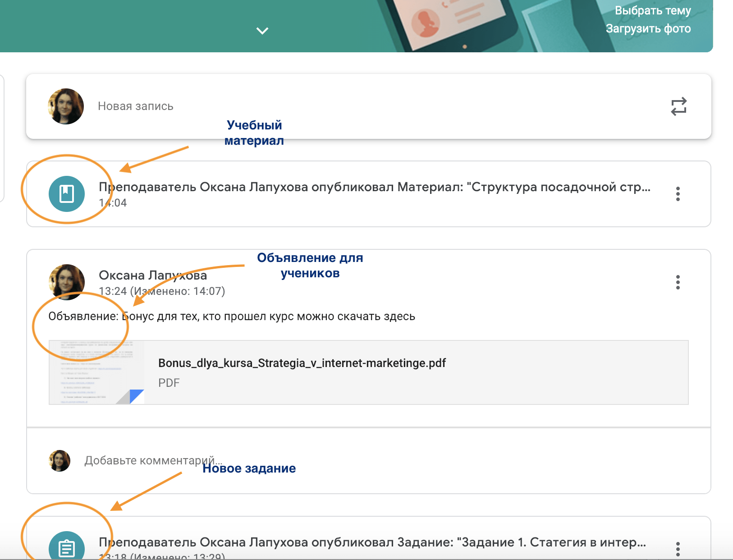Open the Bonus_dlya_kursa_Strategia PDF file name
This screenshot has width=733, height=560.
[302, 363]
